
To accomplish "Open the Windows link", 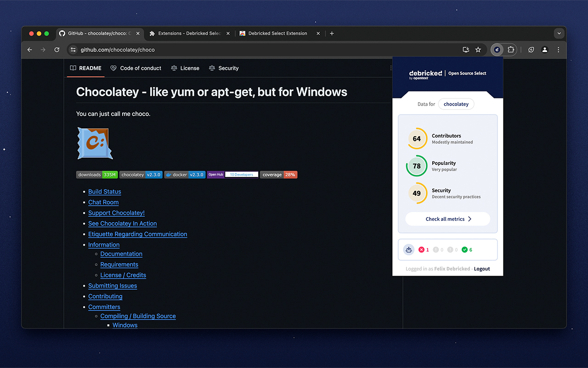I will [125, 325].
